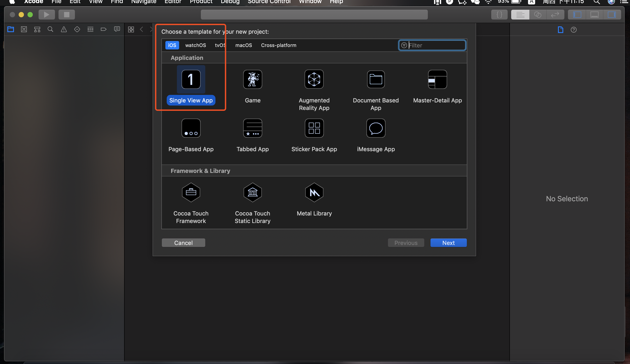Show the Source Control navigator
The image size is (630, 364).
[x=24, y=29]
